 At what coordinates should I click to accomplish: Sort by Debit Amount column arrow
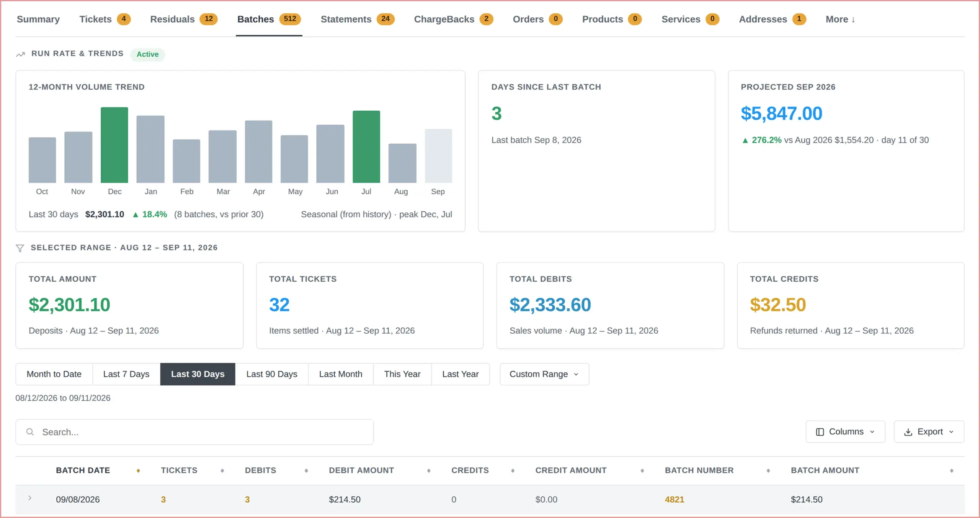[429, 470]
